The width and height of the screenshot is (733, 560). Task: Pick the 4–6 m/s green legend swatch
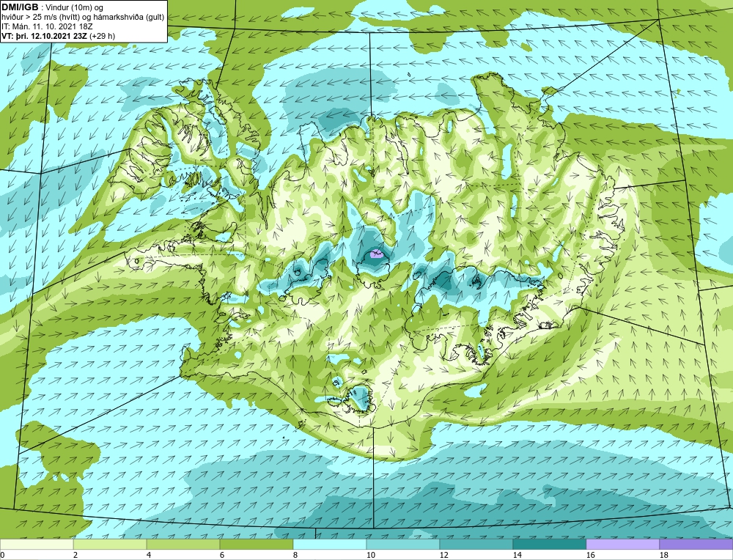pyautogui.click(x=183, y=544)
